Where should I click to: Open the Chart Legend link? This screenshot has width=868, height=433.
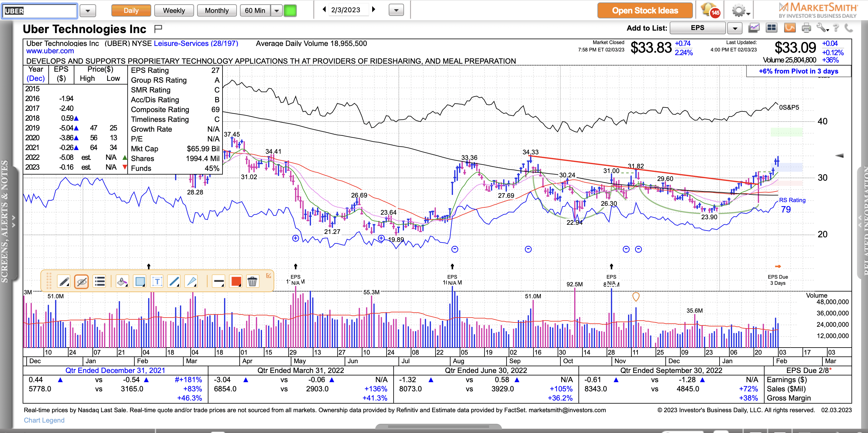pos(44,420)
